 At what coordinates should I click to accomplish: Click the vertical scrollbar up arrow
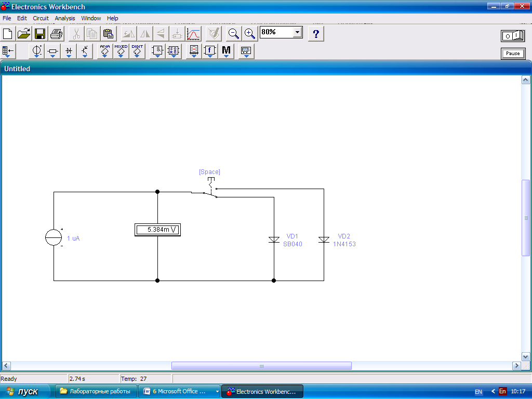[526, 80]
